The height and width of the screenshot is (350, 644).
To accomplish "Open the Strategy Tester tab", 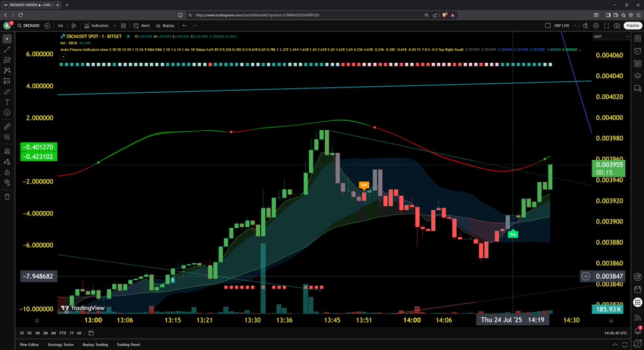I will [x=60, y=345].
